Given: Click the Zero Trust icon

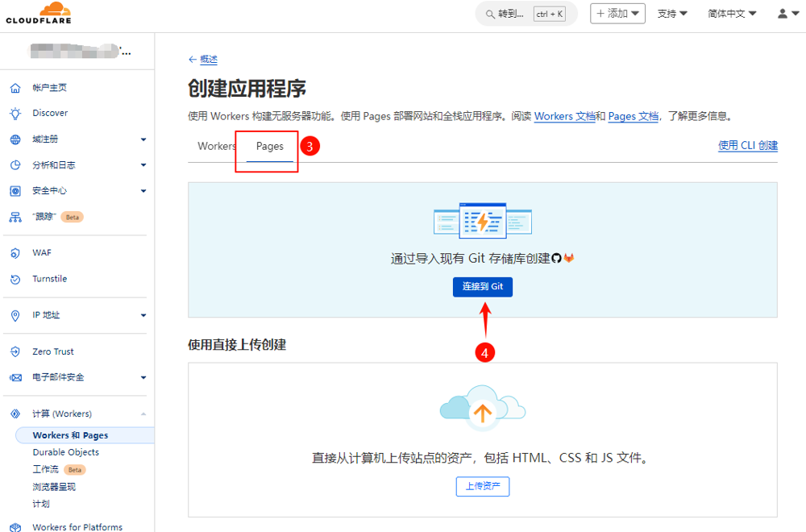Looking at the screenshot, I should point(15,351).
